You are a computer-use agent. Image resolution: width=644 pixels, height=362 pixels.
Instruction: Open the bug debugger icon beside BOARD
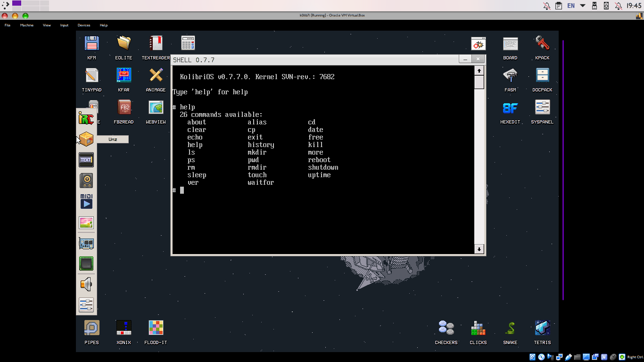coord(478,44)
